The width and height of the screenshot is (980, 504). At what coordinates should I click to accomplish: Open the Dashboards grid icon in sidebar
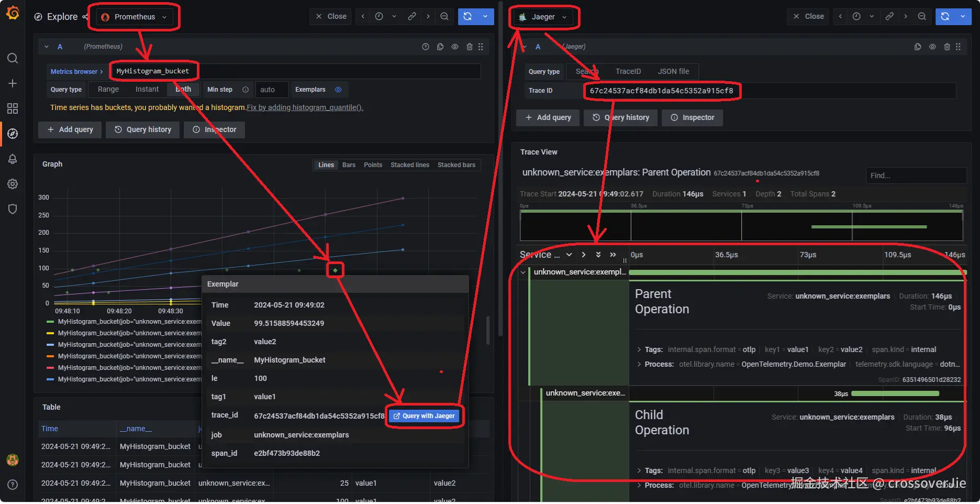[x=13, y=108]
